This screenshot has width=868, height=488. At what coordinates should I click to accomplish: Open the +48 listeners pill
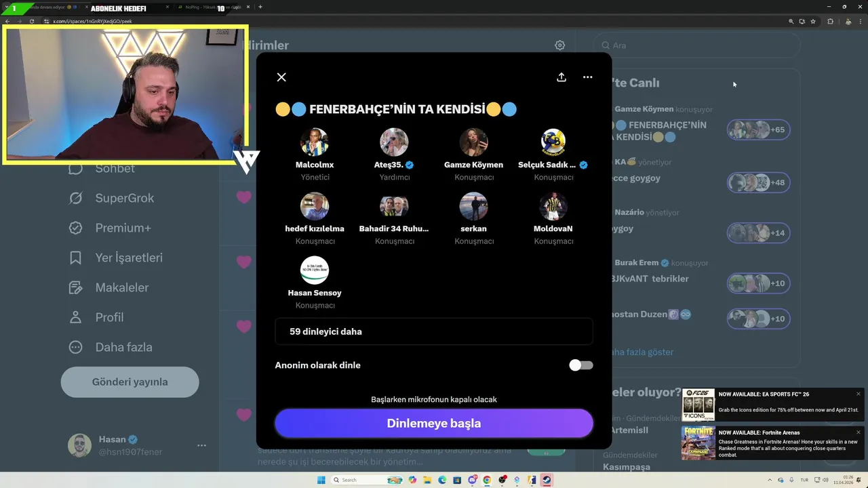(x=758, y=182)
